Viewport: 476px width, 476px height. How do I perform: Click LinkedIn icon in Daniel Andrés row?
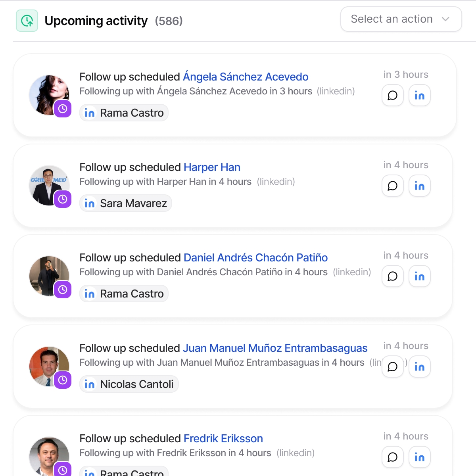click(420, 276)
